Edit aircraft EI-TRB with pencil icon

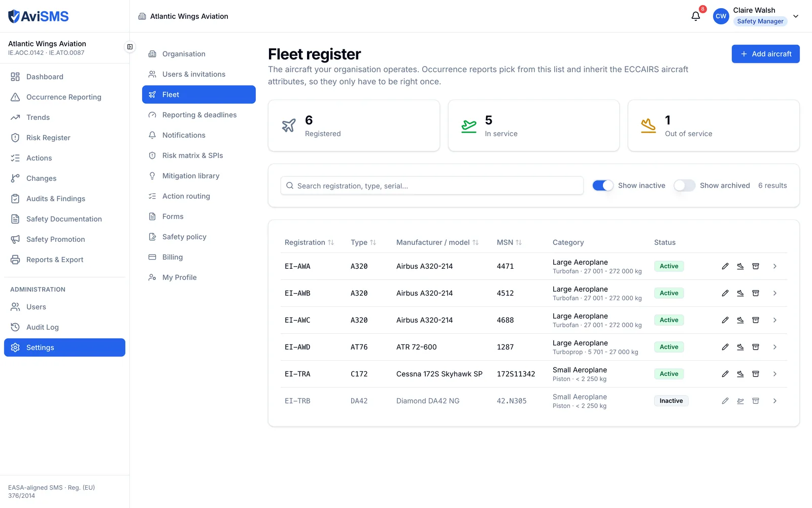tap(725, 401)
